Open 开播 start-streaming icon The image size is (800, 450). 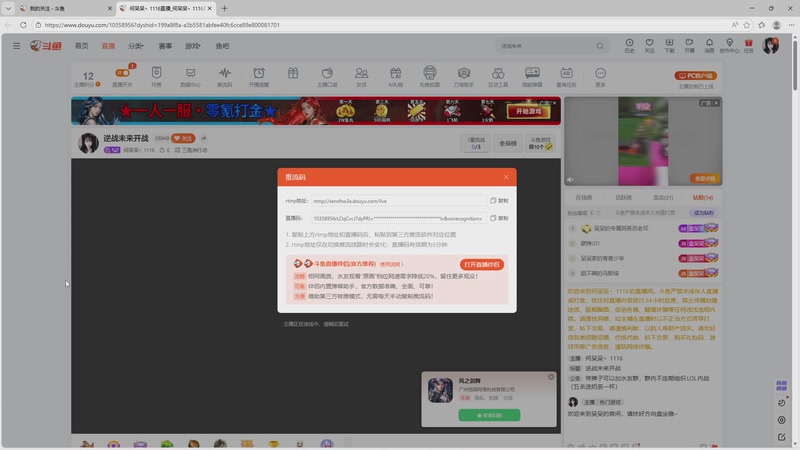(x=689, y=45)
